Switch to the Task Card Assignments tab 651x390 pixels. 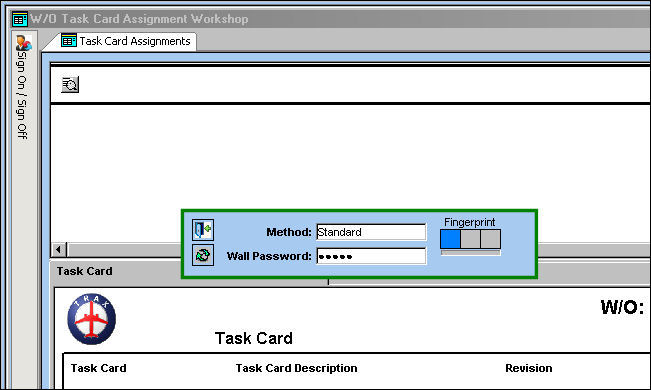[x=127, y=41]
